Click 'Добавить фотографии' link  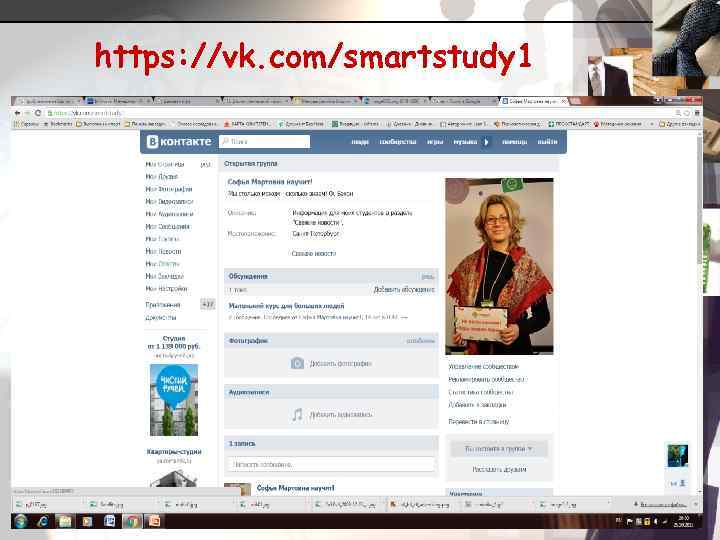coord(340,364)
